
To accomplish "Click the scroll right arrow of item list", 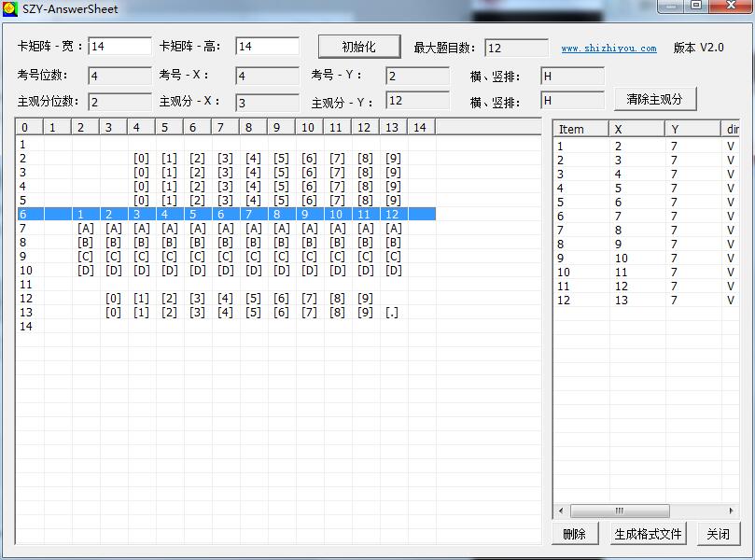I will [x=732, y=511].
